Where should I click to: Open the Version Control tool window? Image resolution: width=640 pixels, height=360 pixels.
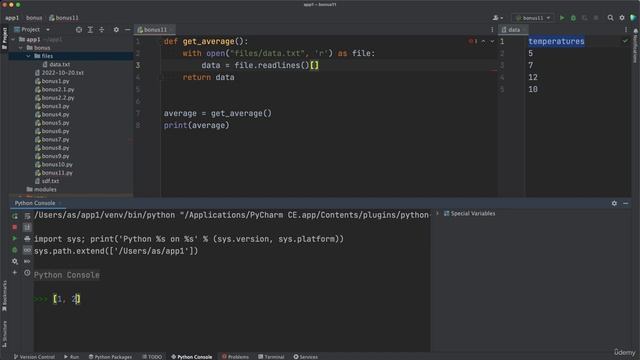(x=34, y=357)
